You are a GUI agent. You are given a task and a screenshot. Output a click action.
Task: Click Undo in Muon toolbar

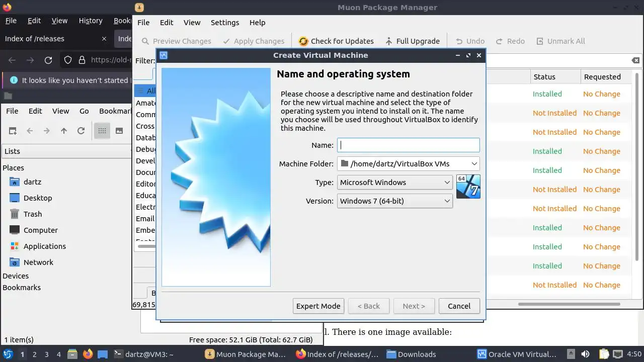470,41
